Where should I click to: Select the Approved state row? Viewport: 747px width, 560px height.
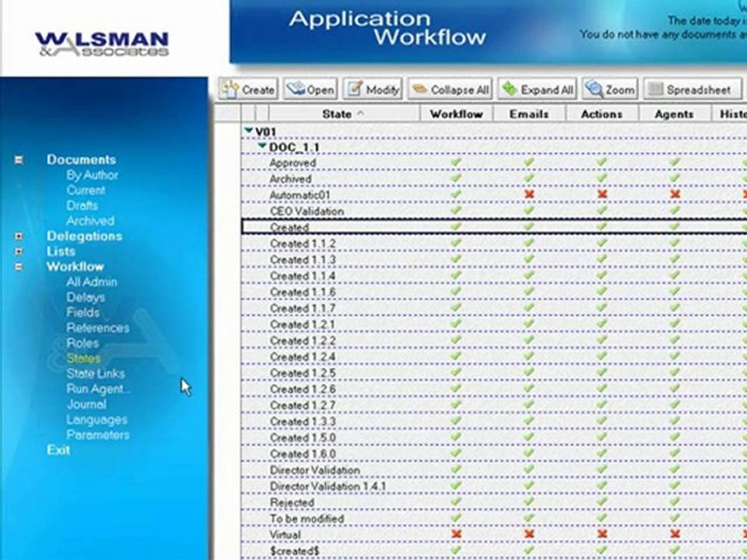(x=494, y=163)
